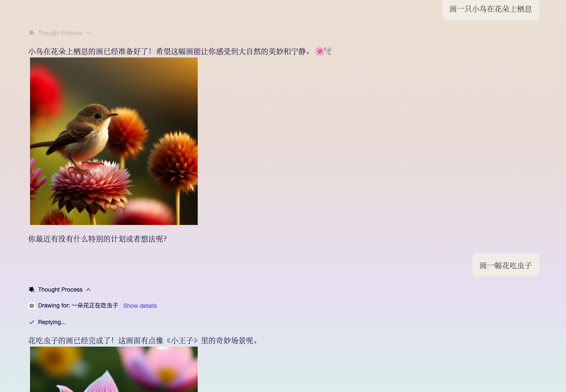Select the user message 画一只小鸟在花朵上栖息
This screenshot has height=392, width=566.
[x=491, y=9]
